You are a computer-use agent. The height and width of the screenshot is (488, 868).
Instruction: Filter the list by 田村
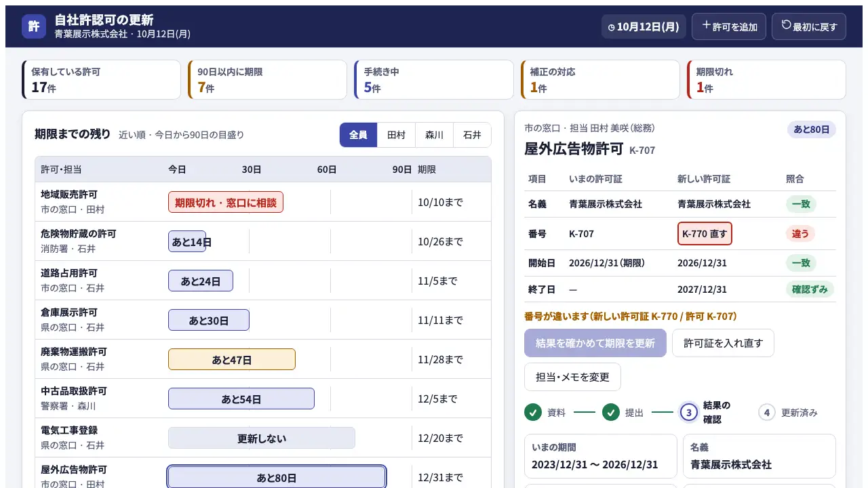tap(396, 135)
